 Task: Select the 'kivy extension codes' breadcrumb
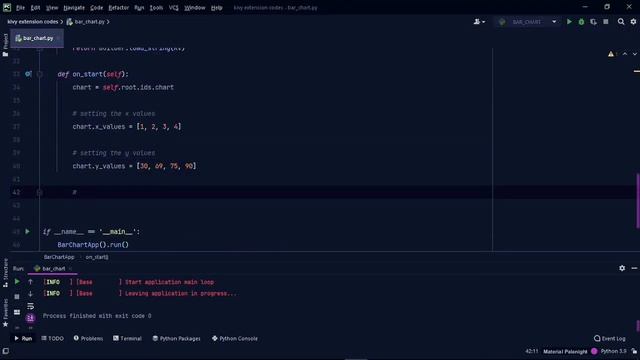(x=33, y=22)
